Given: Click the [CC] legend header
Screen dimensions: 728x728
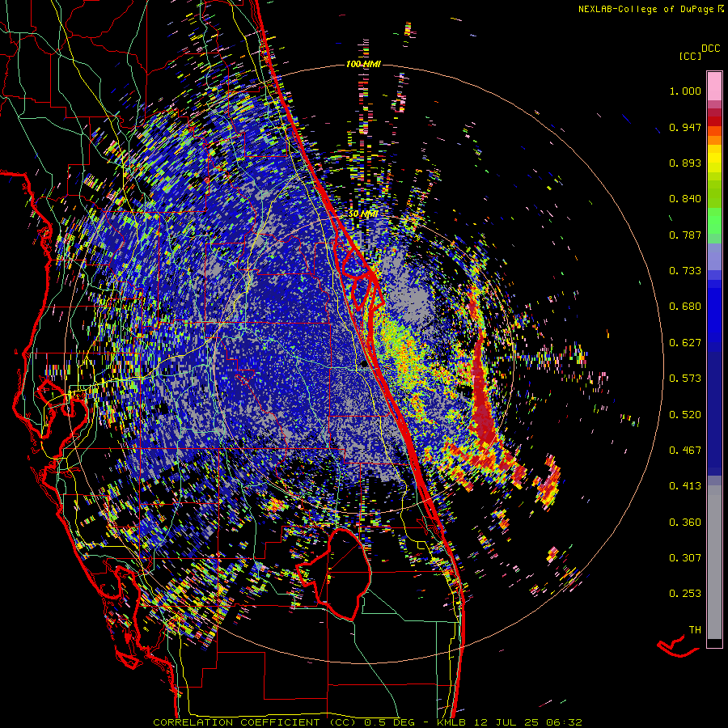Looking at the screenshot, I should pos(691,56).
